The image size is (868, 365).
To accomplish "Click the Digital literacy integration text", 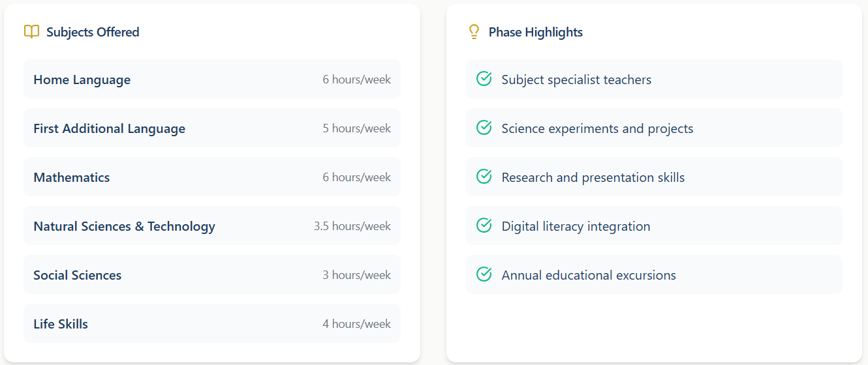I will click(x=576, y=226).
